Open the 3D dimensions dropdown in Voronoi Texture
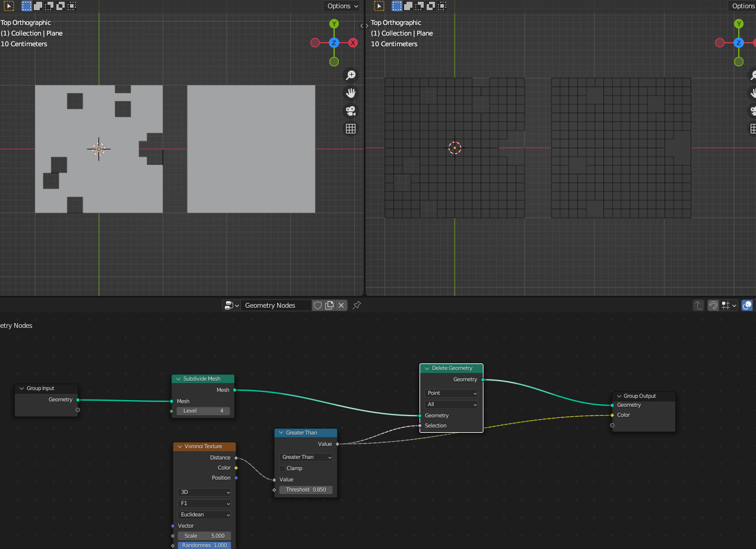This screenshot has width=756, height=549. click(205, 492)
